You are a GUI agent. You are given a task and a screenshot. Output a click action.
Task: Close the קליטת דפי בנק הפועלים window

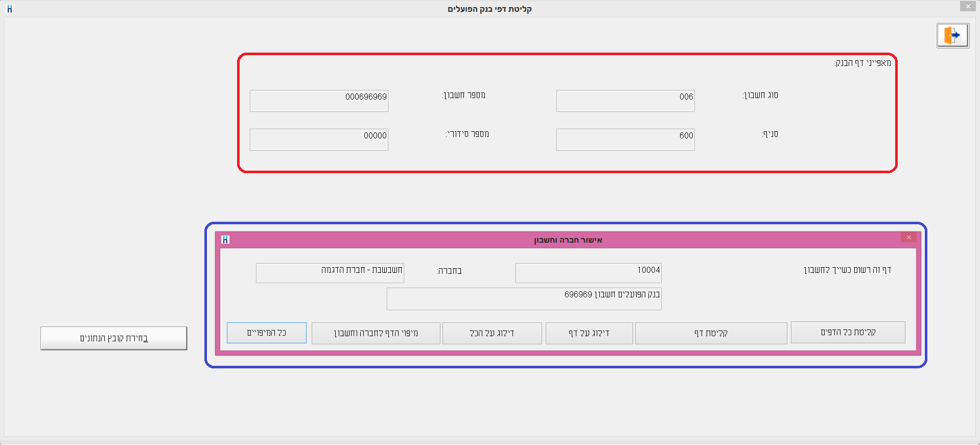pyautogui.click(x=968, y=6)
